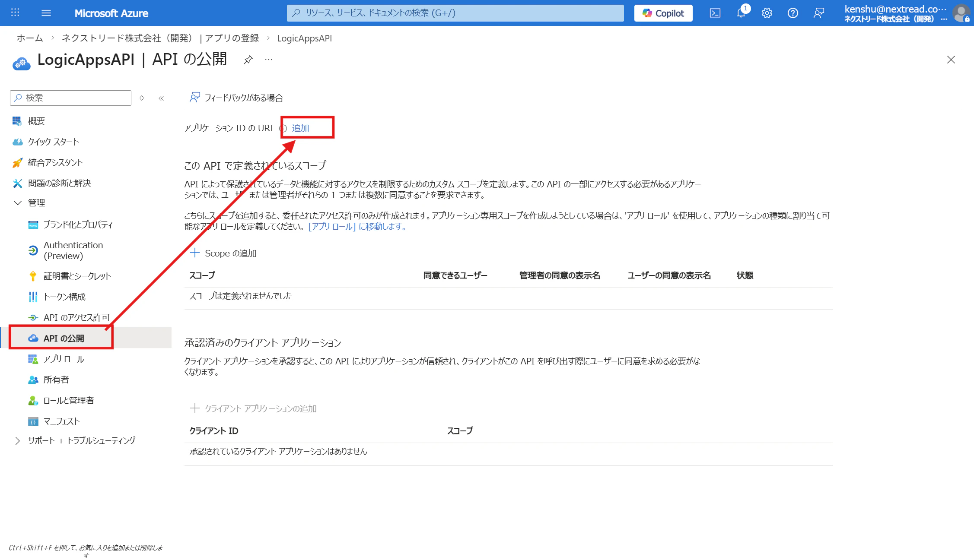Open アプリ ロール in the sidebar
974x560 pixels.
coord(64,359)
